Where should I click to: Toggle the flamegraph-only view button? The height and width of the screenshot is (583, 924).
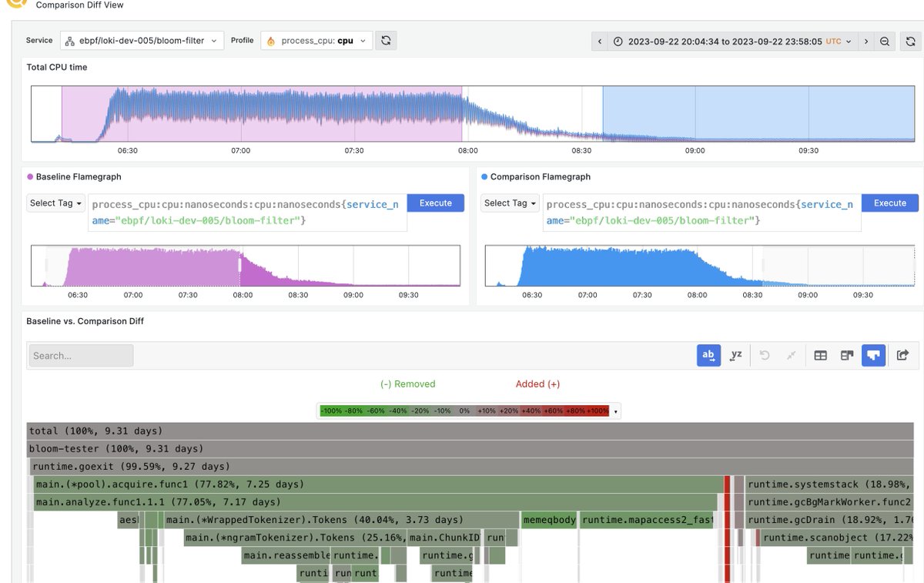pyautogui.click(x=874, y=355)
